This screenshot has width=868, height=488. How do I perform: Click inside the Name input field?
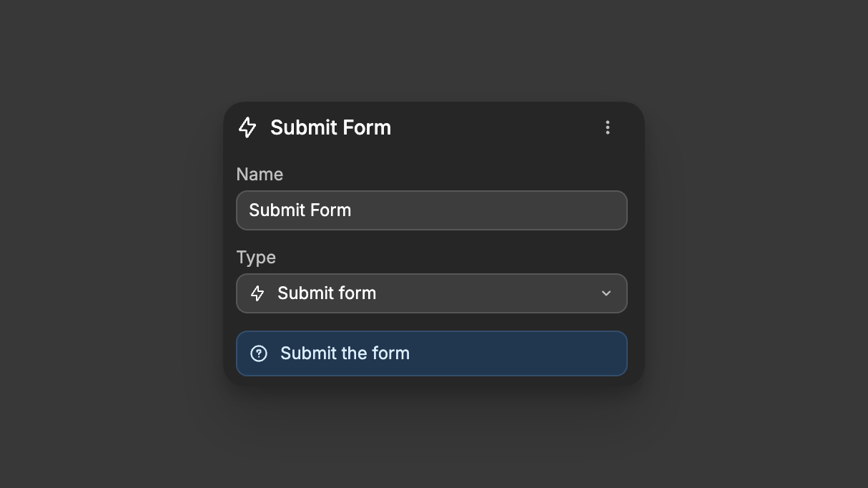pyautogui.click(x=432, y=210)
